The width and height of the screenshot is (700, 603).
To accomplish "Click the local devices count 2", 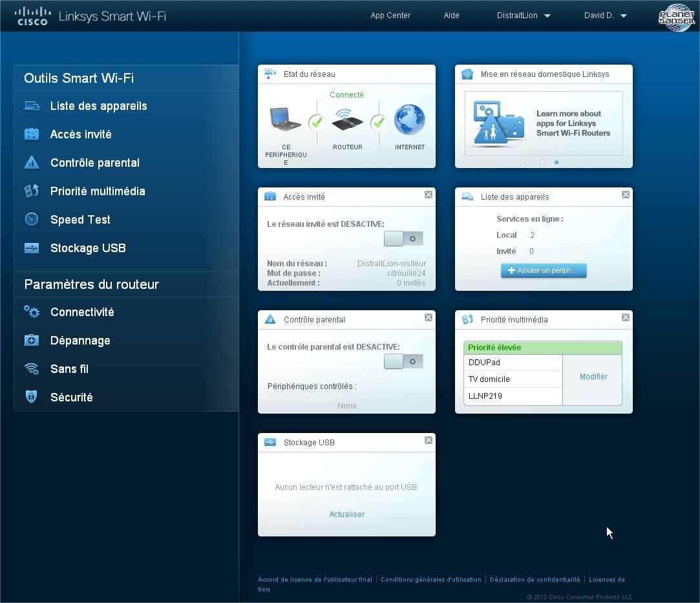I will tap(532, 235).
